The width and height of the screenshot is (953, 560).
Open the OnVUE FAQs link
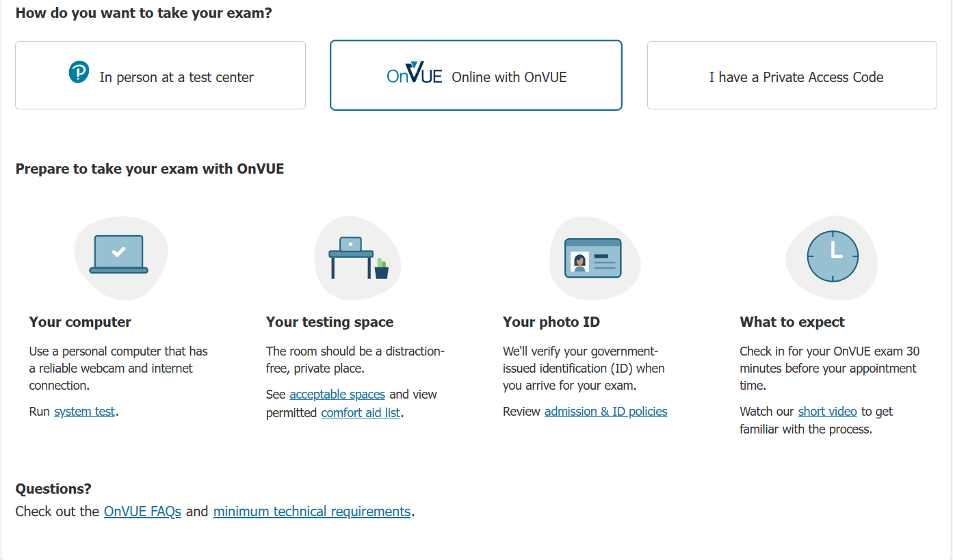pyautogui.click(x=142, y=511)
